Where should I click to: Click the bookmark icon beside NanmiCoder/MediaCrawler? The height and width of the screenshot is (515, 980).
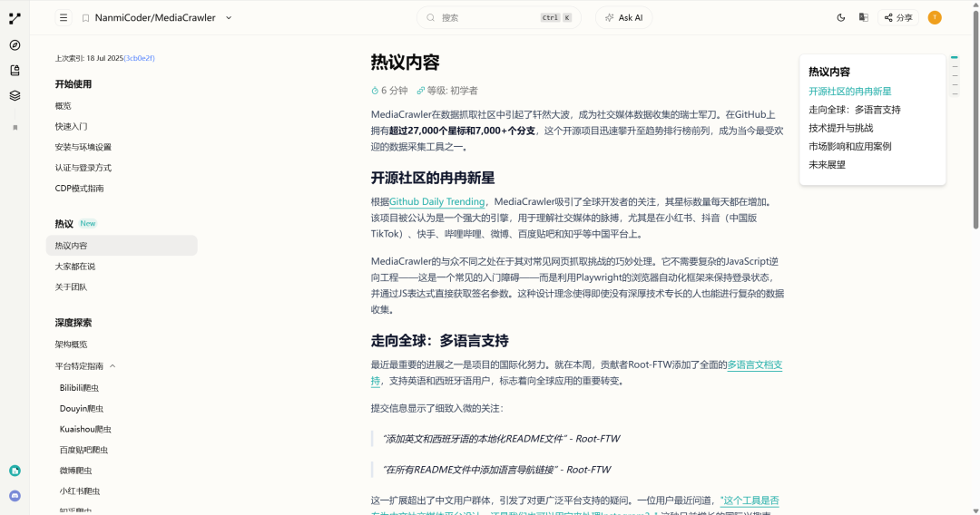85,18
